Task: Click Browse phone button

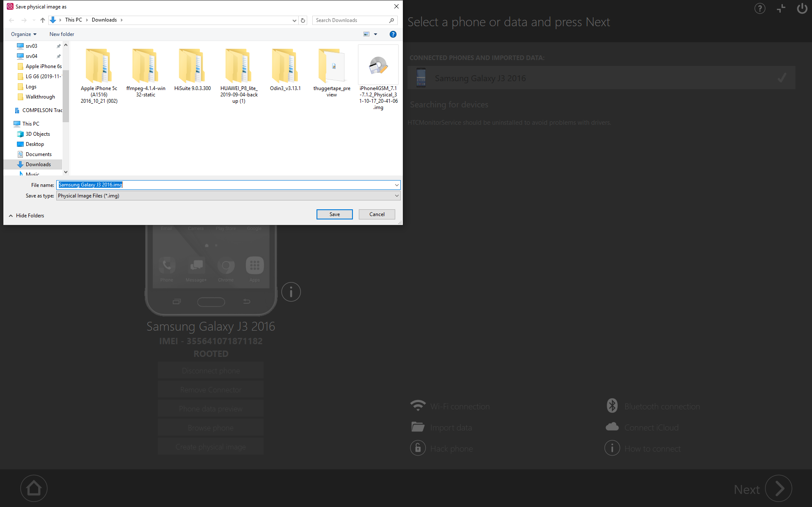Action: click(211, 428)
